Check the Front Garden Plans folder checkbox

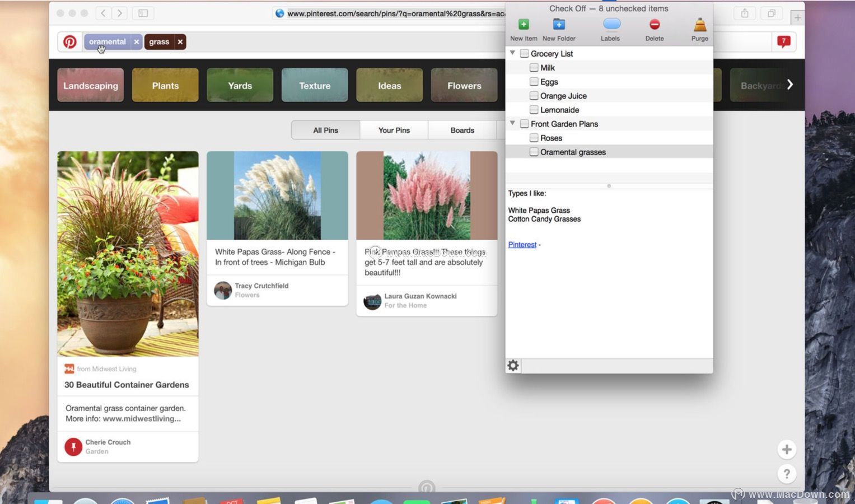pyautogui.click(x=525, y=124)
